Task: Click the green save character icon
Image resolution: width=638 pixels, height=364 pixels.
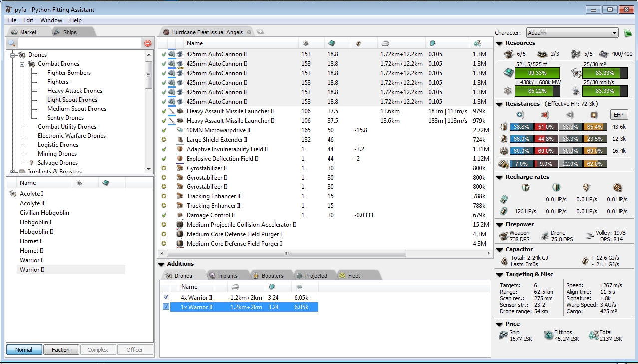Action: click(628, 33)
